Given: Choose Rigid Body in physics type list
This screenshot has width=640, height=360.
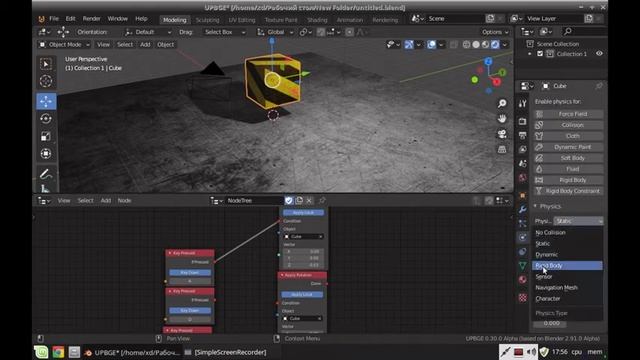Looking at the screenshot, I should [567, 265].
